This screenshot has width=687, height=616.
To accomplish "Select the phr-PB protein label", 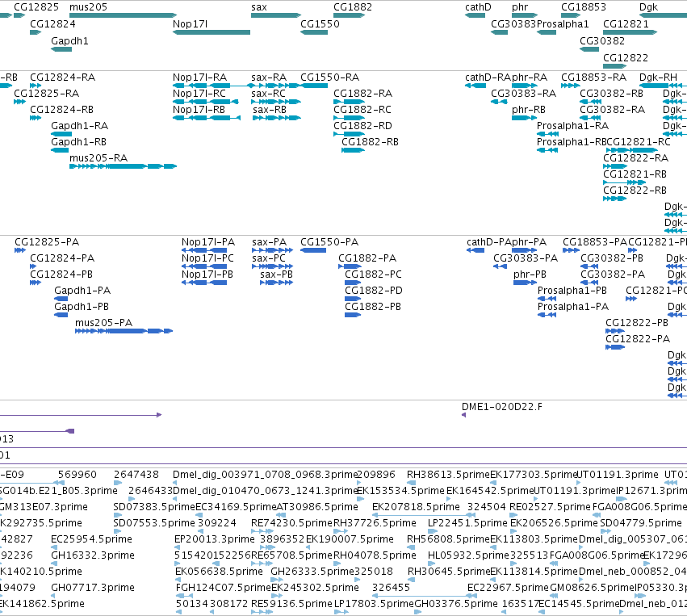I will 530,274.
